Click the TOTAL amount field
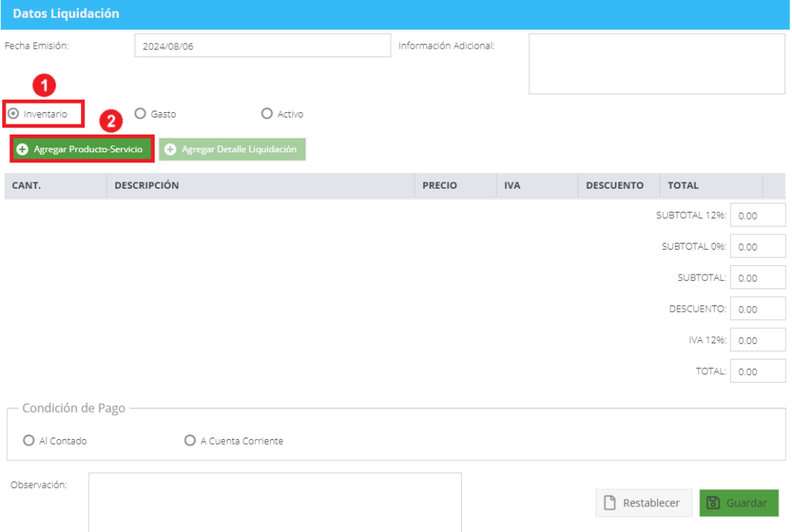 click(x=758, y=371)
